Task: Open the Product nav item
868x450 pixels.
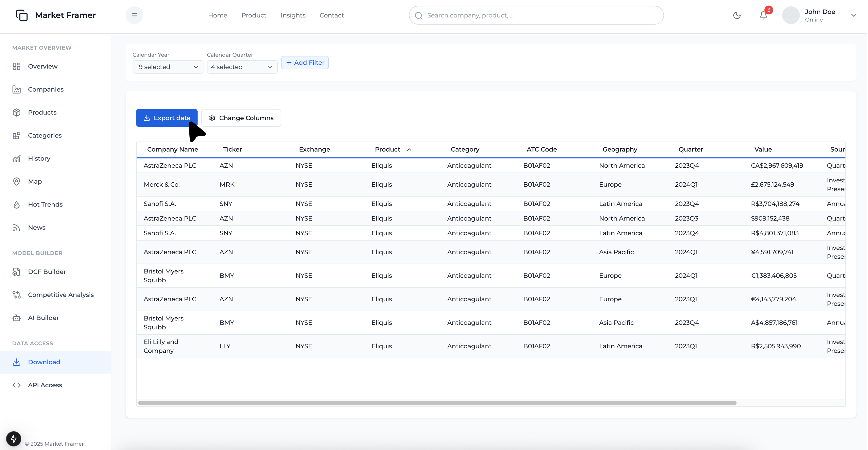Action: coord(254,15)
